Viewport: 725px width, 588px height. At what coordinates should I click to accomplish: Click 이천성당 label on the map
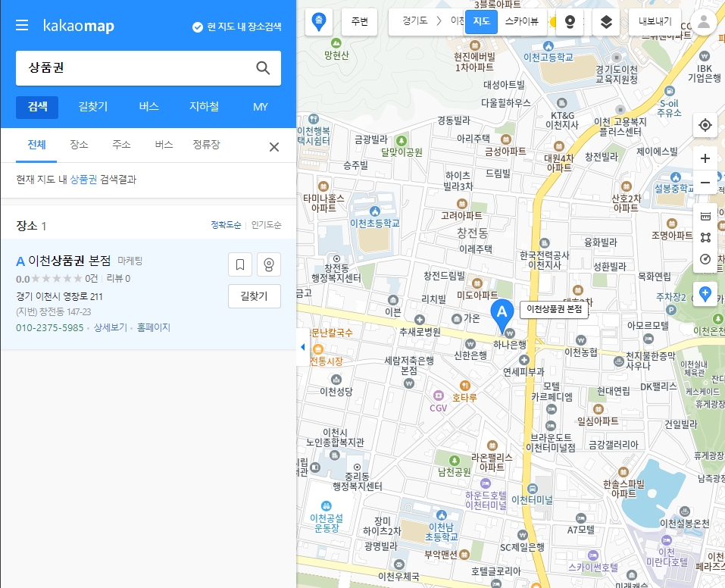[x=336, y=392]
